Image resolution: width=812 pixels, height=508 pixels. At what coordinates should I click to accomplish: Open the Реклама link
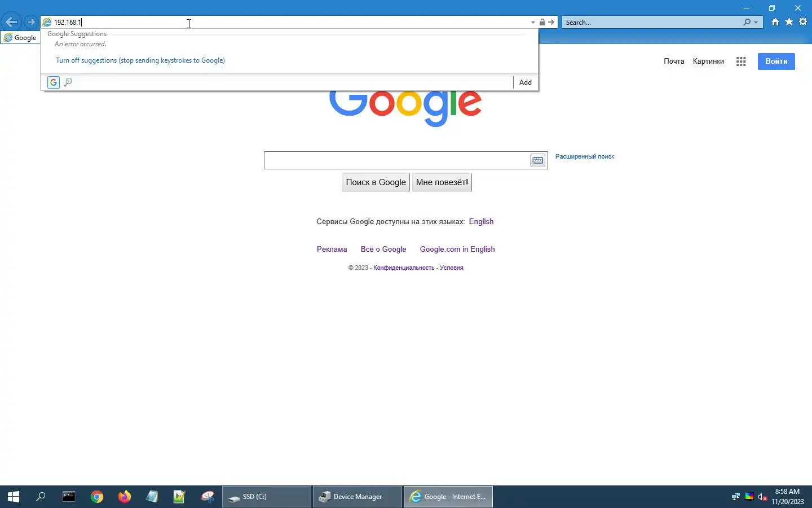[332, 249]
